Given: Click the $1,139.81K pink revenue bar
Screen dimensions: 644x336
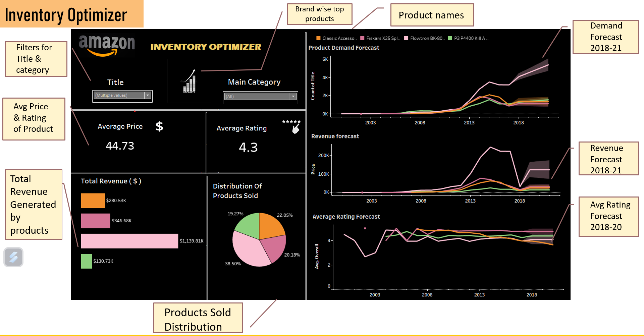Looking at the screenshot, I should 129,241.
